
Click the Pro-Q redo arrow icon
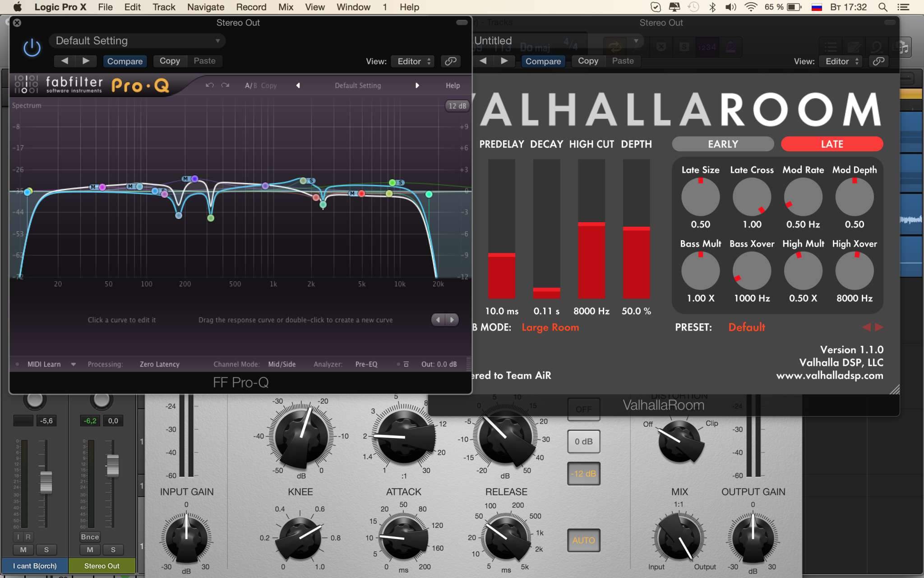(x=225, y=85)
